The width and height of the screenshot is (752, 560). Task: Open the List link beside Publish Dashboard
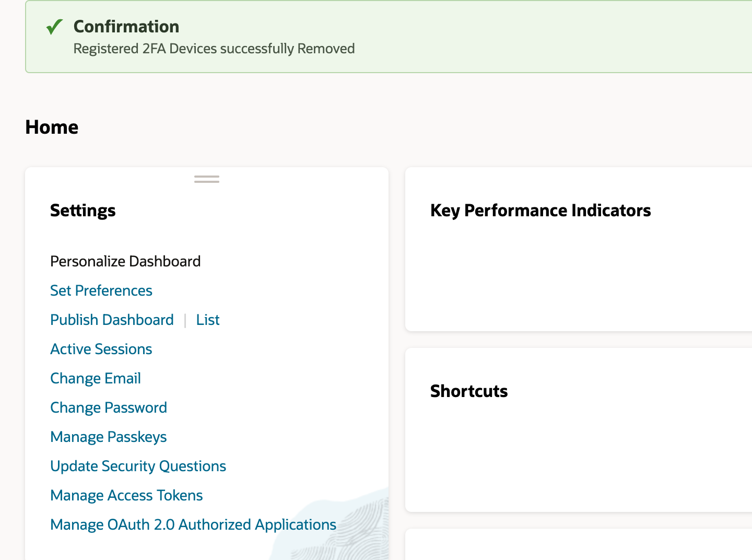208,320
